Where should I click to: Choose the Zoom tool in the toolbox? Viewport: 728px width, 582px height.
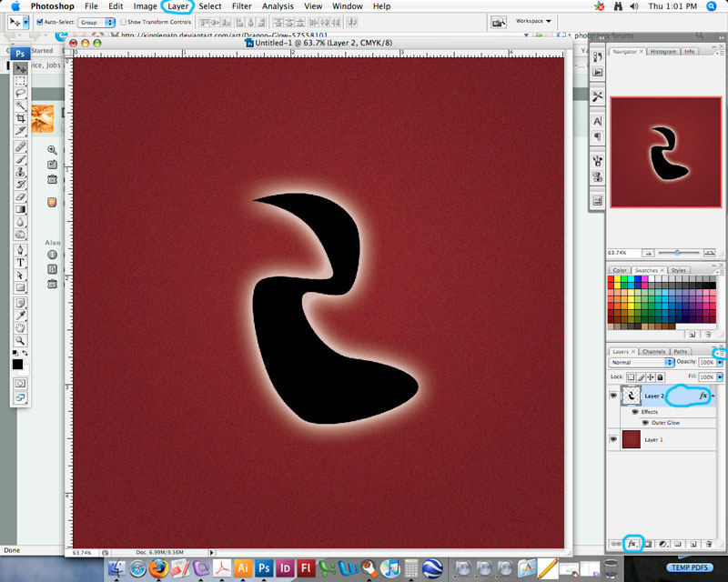pyautogui.click(x=20, y=339)
